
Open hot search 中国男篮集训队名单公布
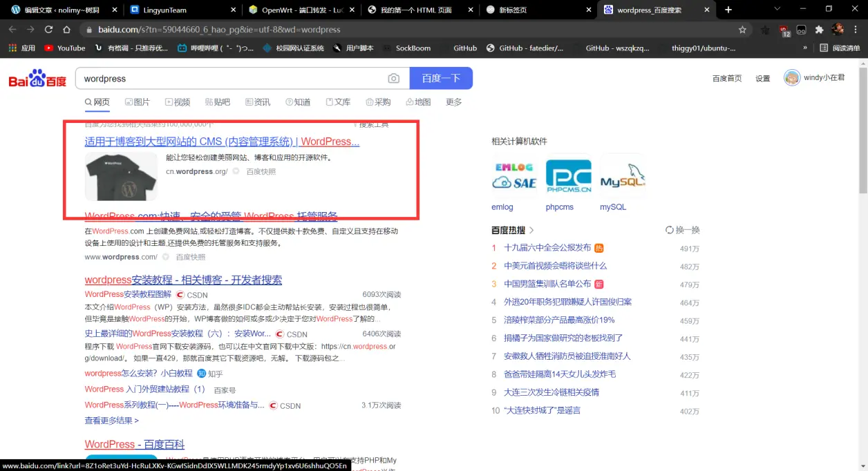tap(547, 284)
